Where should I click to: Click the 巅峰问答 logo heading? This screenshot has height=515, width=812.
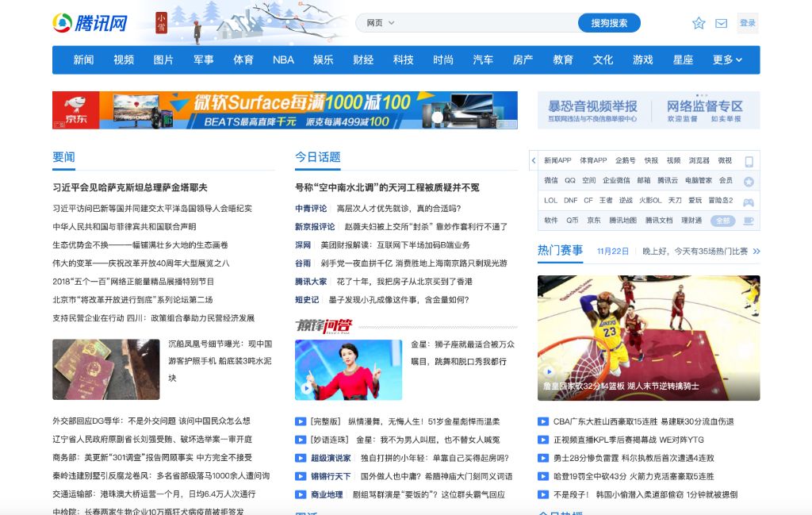pos(324,326)
